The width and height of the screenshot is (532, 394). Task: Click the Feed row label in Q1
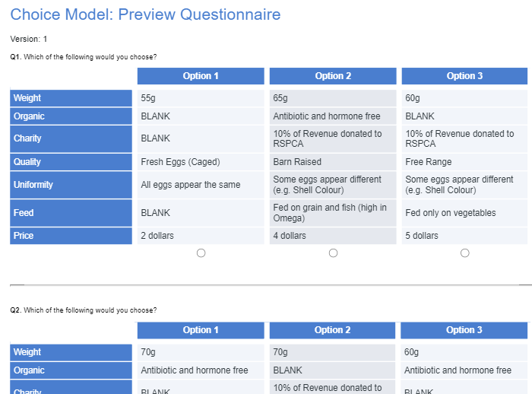click(71, 213)
